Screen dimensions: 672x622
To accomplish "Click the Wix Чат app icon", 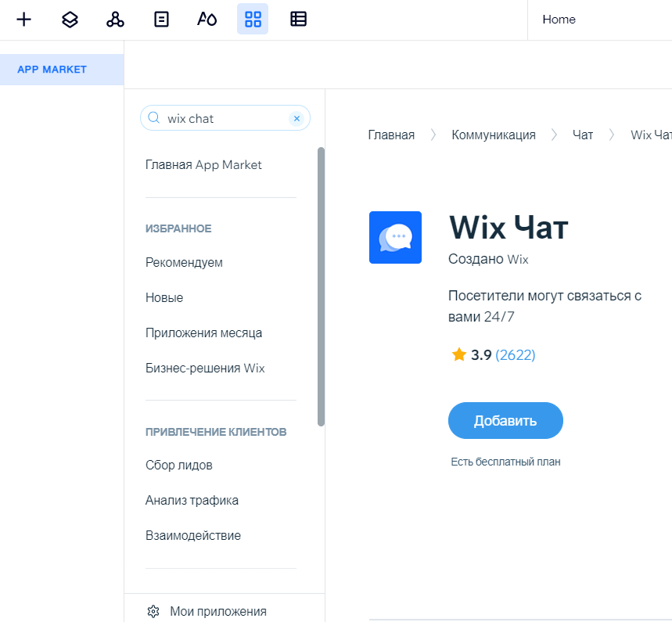I will tap(395, 238).
